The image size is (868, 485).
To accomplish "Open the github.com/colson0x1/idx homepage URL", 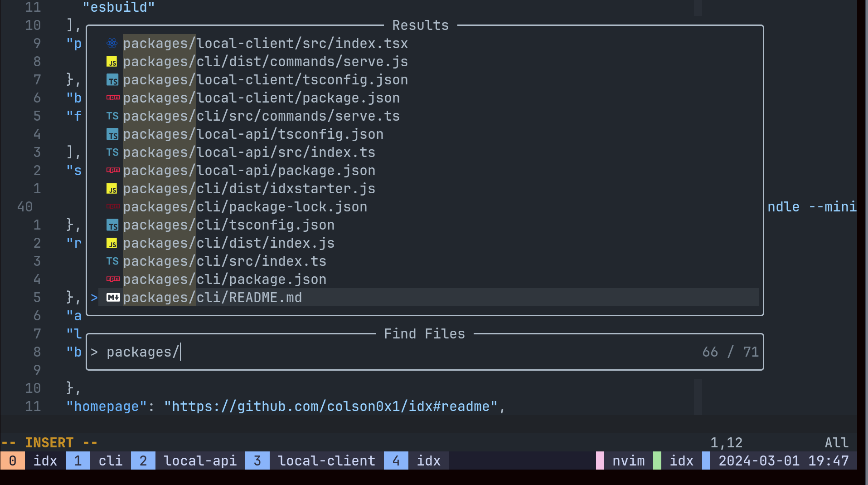I will 330,407.
